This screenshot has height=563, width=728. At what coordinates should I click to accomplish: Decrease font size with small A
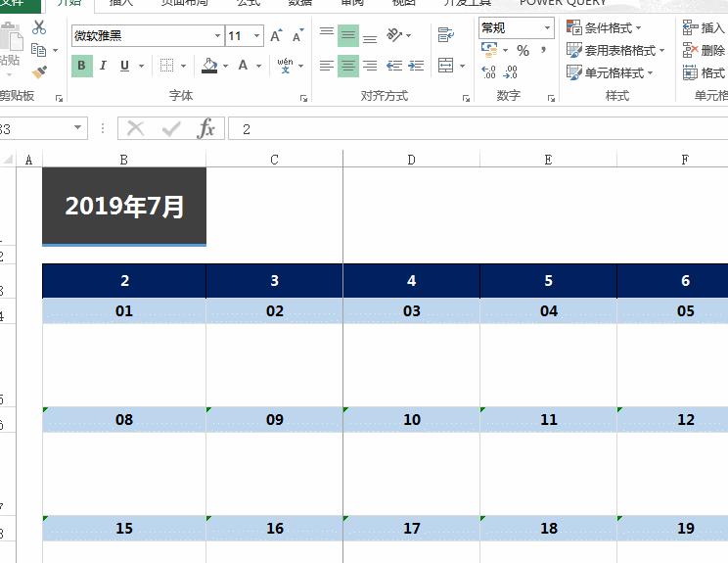click(x=297, y=36)
